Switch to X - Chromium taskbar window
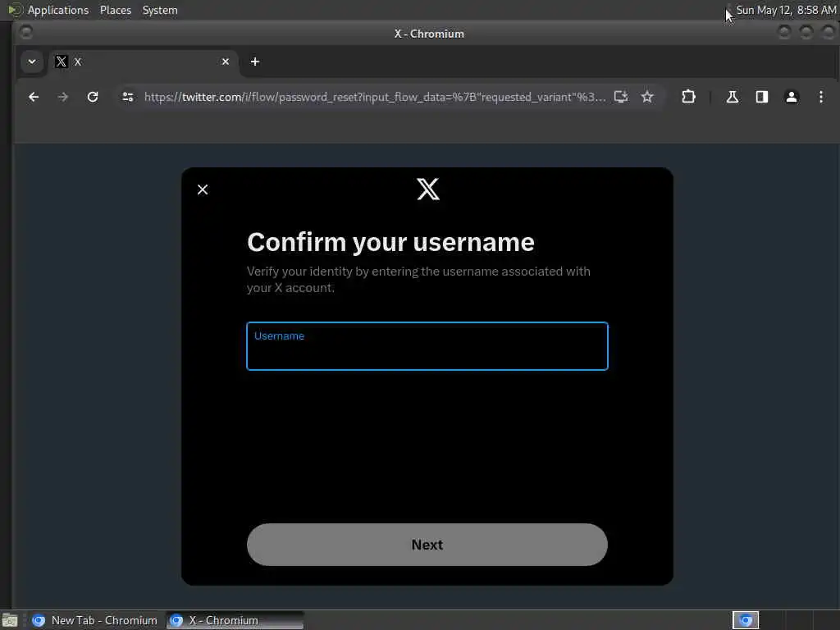Image resolution: width=840 pixels, height=630 pixels. [235, 620]
